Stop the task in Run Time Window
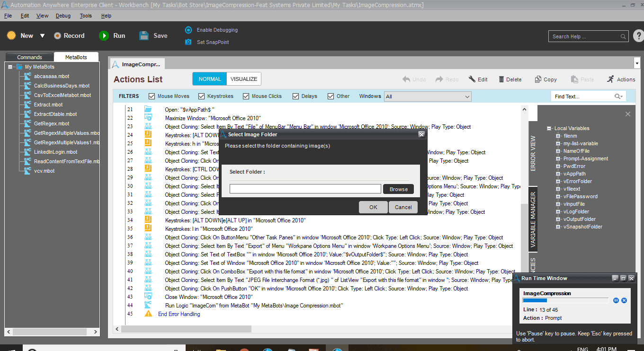 pos(624,300)
